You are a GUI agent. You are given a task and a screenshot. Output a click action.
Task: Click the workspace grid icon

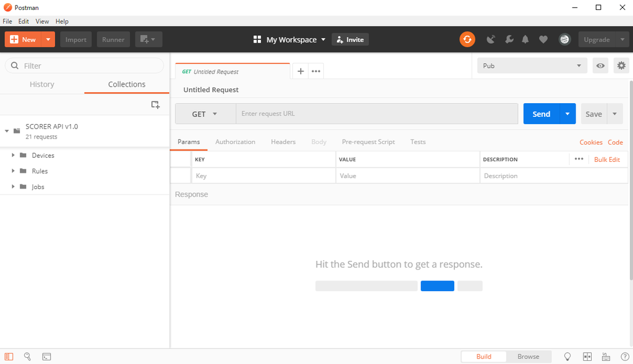[x=257, y=40]
